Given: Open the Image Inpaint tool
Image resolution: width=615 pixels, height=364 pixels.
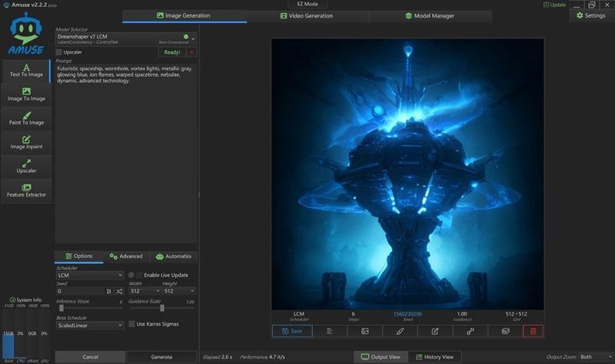Looking at the screenshot, I should tap(26, 142).
